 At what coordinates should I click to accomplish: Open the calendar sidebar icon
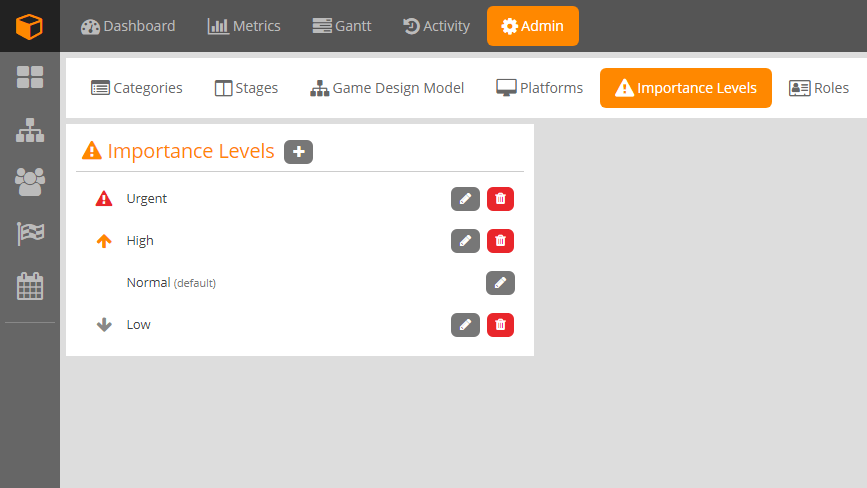(30, 286)
